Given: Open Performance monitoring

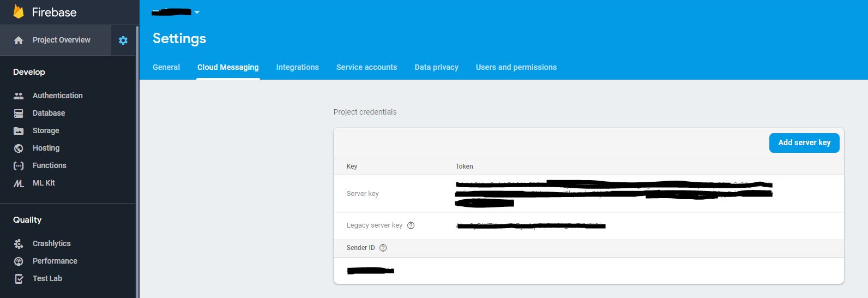Looking at the screenshot, I should click(55, 261).
